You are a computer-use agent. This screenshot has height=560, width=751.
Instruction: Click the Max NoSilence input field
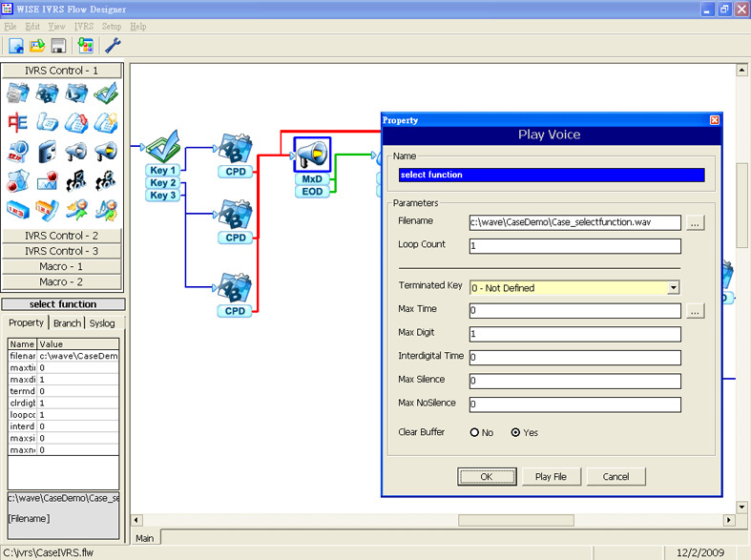(x=574, y=404)
